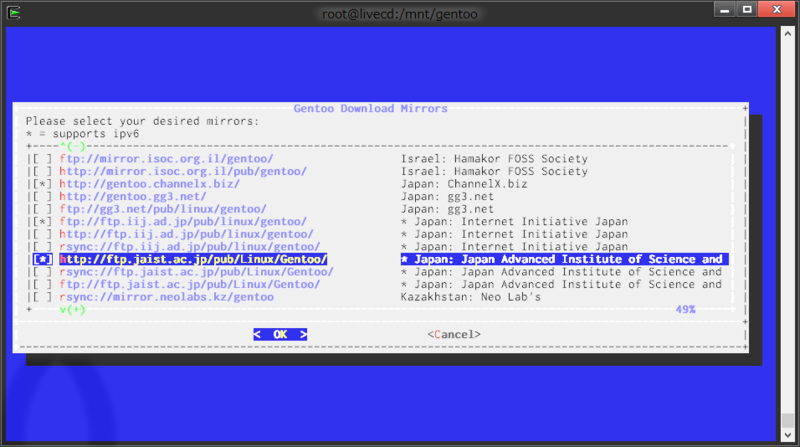The image size is (800, 447).
Task: Confirm selection with the OK button
Action: [x=280, y=334]
